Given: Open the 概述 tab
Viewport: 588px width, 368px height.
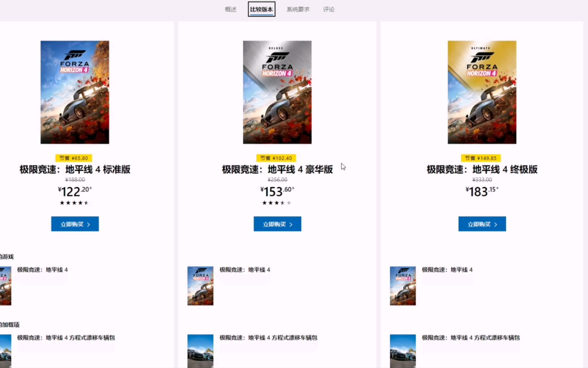Looking at the screenshot, I should (231, 10).
